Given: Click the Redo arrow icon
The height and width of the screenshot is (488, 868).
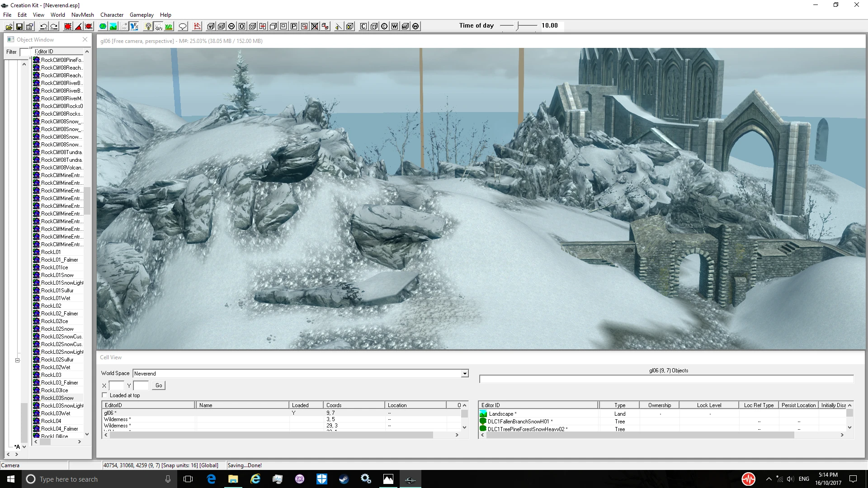Looking at the screenshot, I should pyautogui.click(x=54, y=26).
